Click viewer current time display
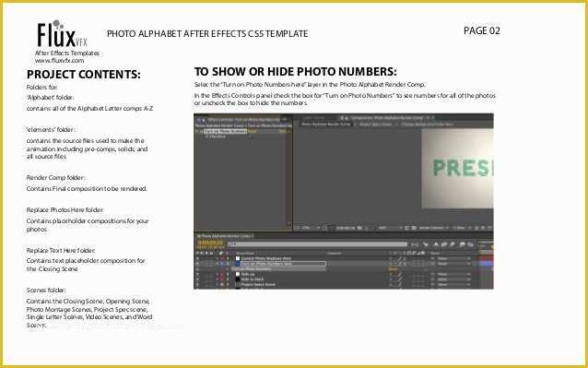 click(x=346, y=228)
